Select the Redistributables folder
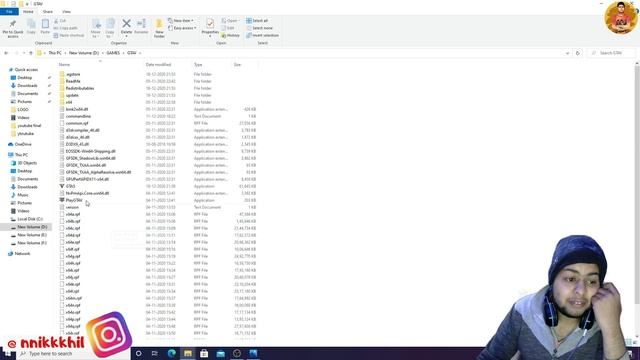This screenshot has width=640, height=360. point(80,88)
